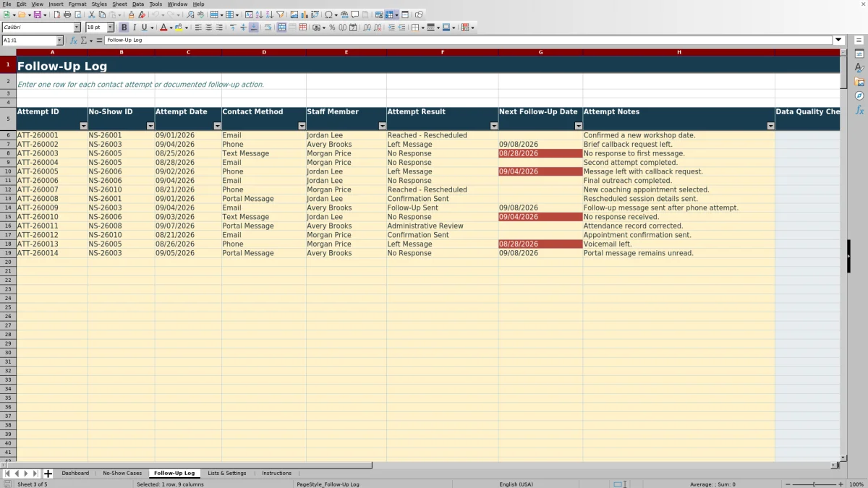Toggle Align Left
The image size is (868, 488).
pos(199,27)
